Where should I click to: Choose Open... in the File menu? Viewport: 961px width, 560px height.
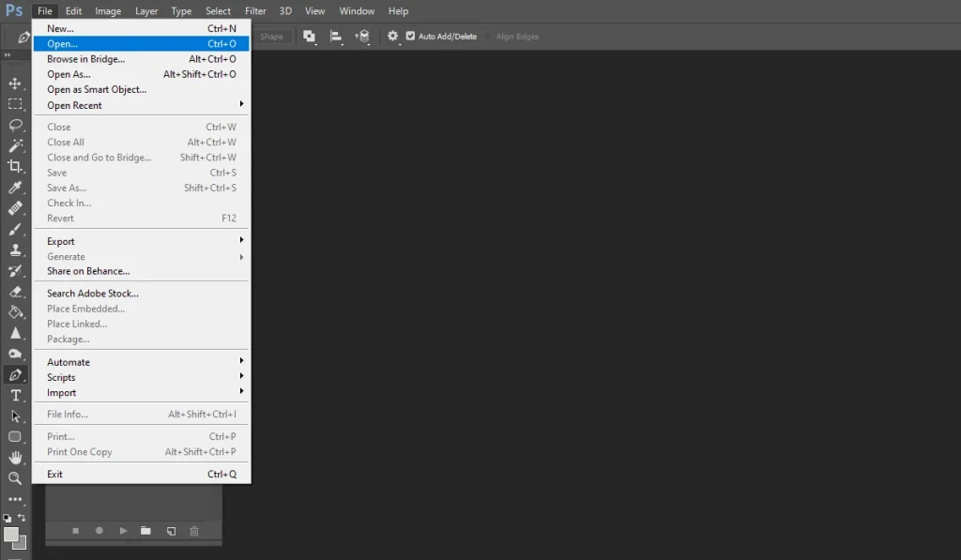point(141,43)
